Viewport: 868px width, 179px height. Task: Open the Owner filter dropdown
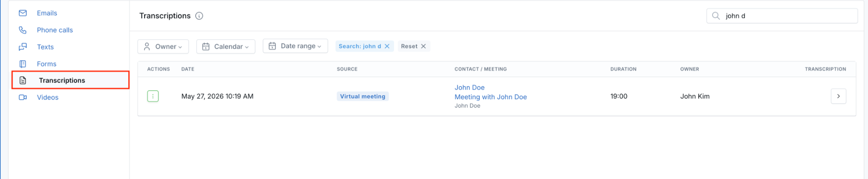coord(163,46)
